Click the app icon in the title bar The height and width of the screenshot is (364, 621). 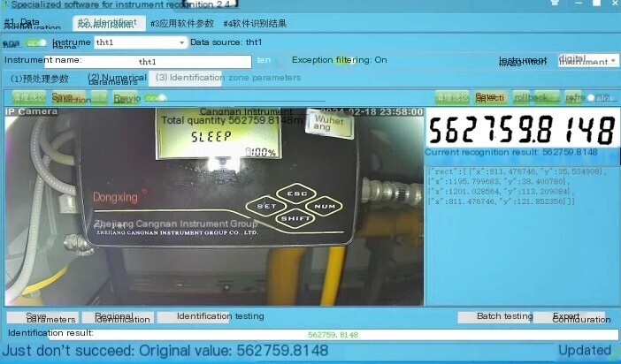[x=4, y=4]
